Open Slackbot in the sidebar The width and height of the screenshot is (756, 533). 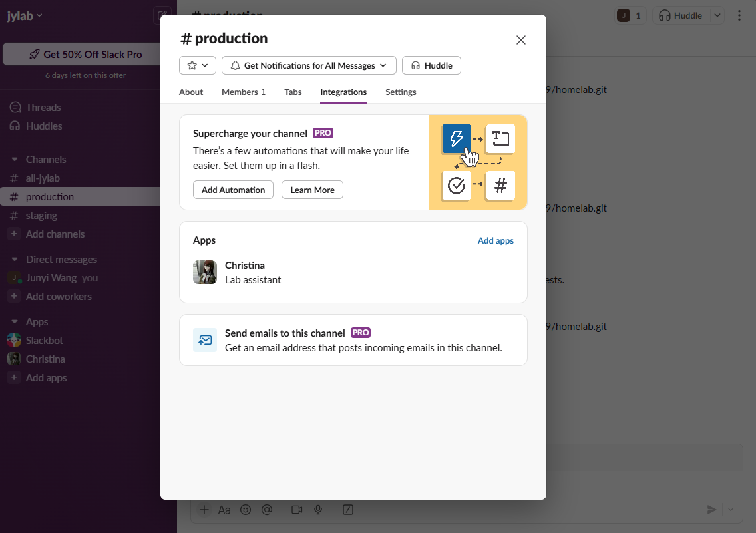45,341
